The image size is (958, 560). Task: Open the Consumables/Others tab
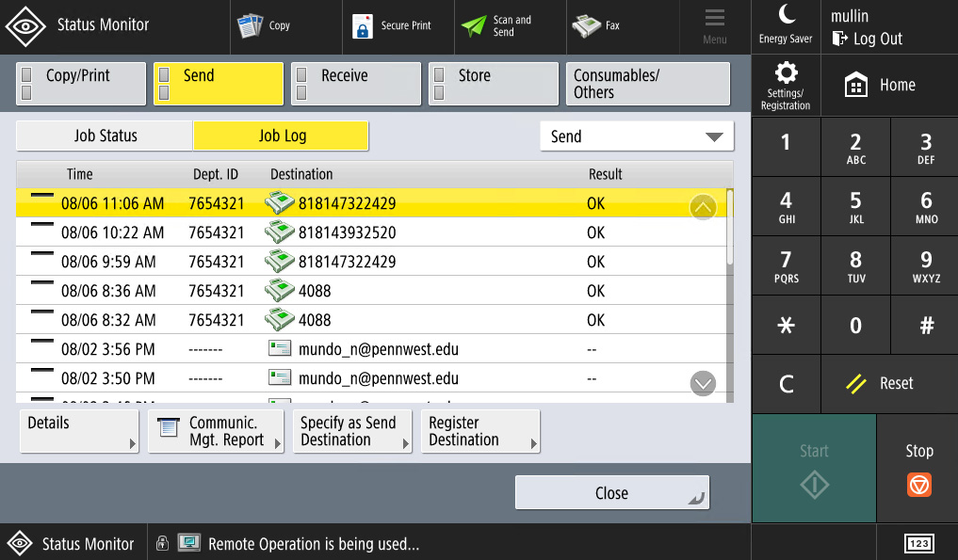[648, 84]
